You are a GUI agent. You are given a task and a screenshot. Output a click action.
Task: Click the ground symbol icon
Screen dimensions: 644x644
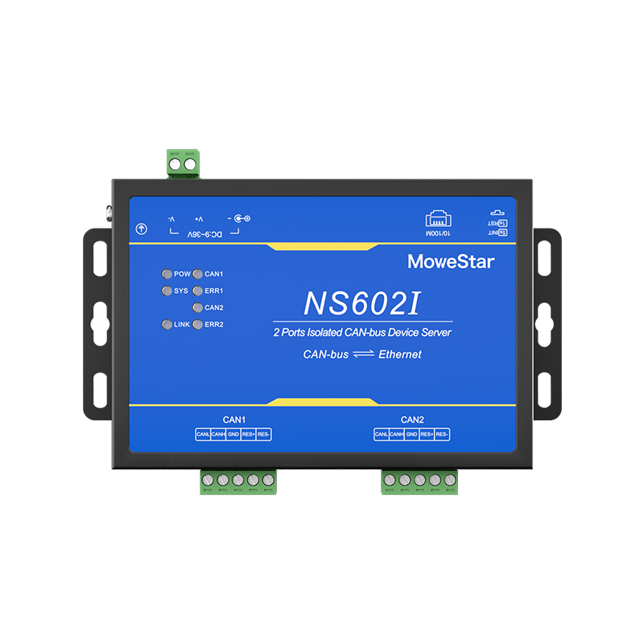pos(142,229)
